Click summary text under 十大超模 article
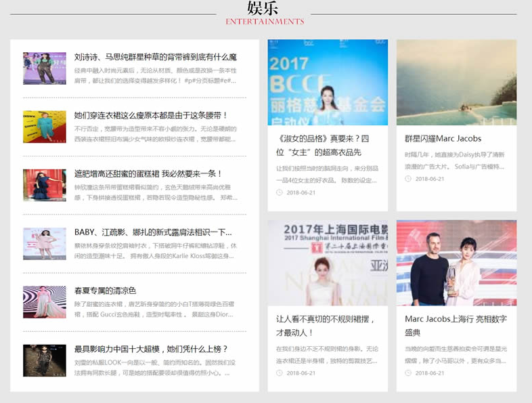Screen dimensions: 532x403 point(155,367)
